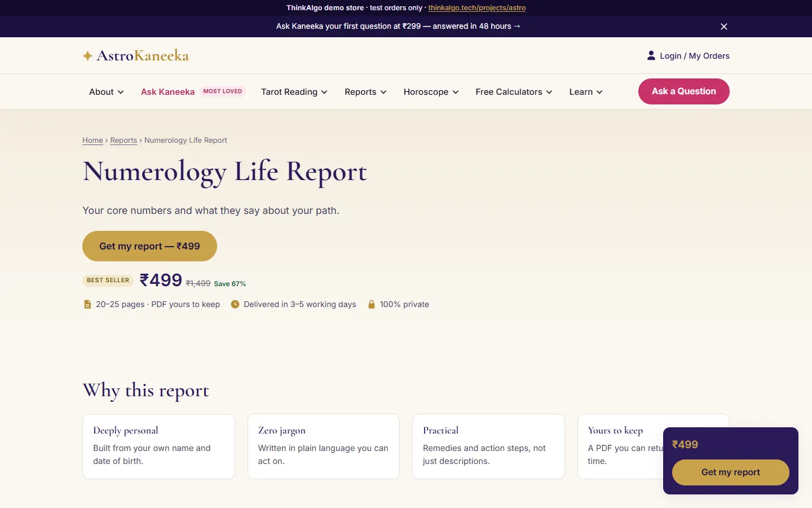Click the MOST LOVED badge
Image resolution: width=812 pixels, height=508 pixels.
[x=223, y=91]
